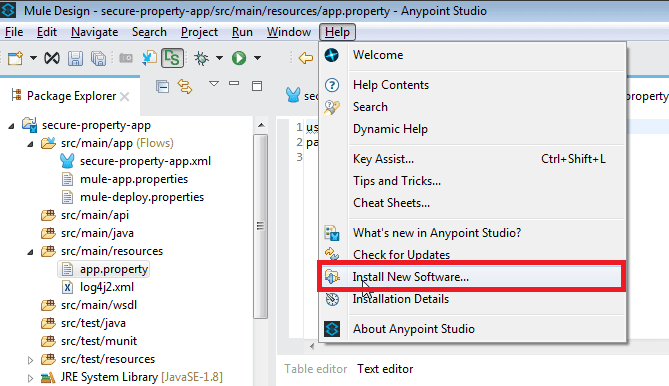Screen dimensions: 669x386
Task: Open the Project menu
Action: coord(199,32)
